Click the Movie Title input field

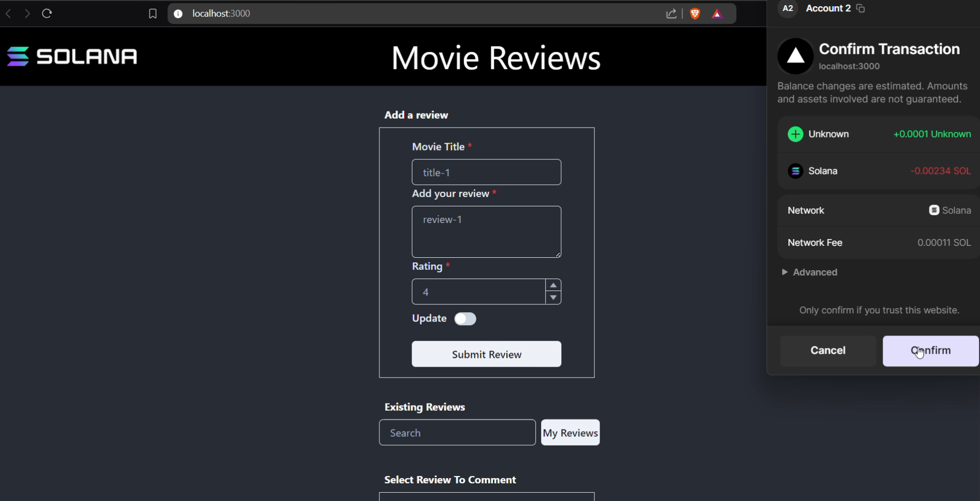coord(486,172)
